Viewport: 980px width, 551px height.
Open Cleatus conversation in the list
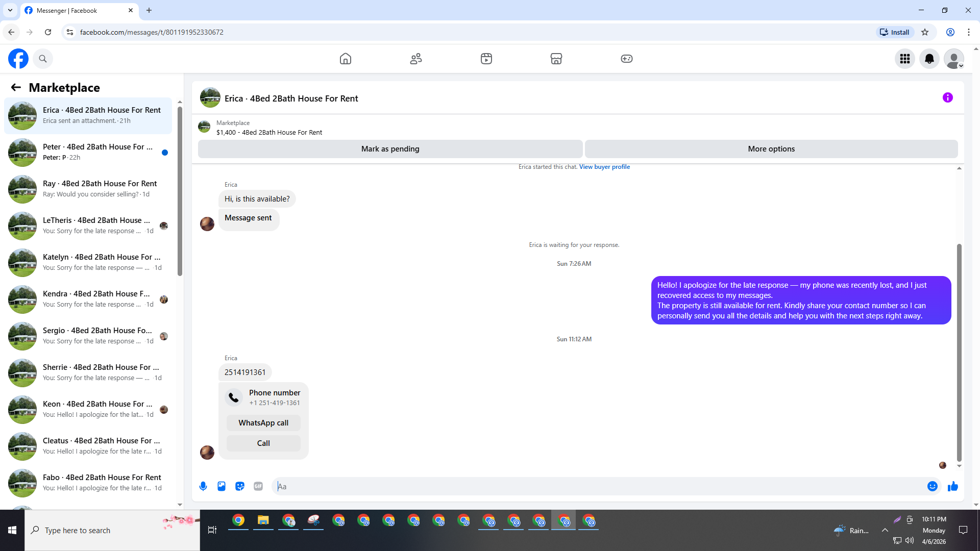point(88,446)
